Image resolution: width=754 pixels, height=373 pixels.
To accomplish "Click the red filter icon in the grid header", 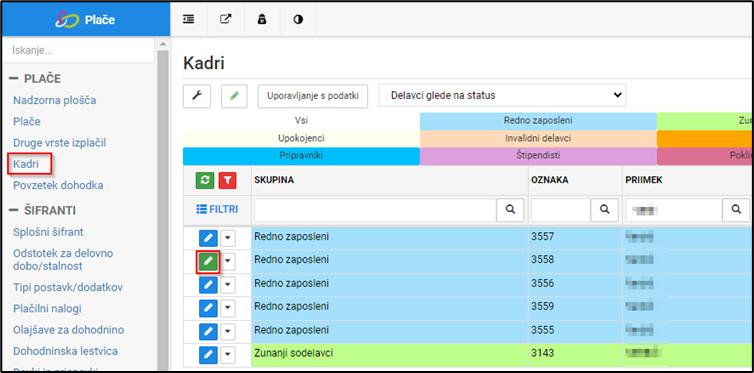I will coord(227,180).
